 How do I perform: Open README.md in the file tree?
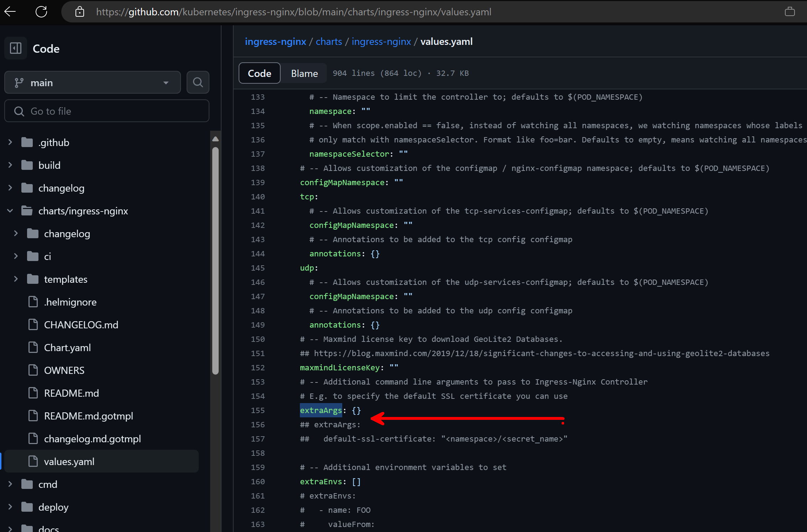(71, 393)
